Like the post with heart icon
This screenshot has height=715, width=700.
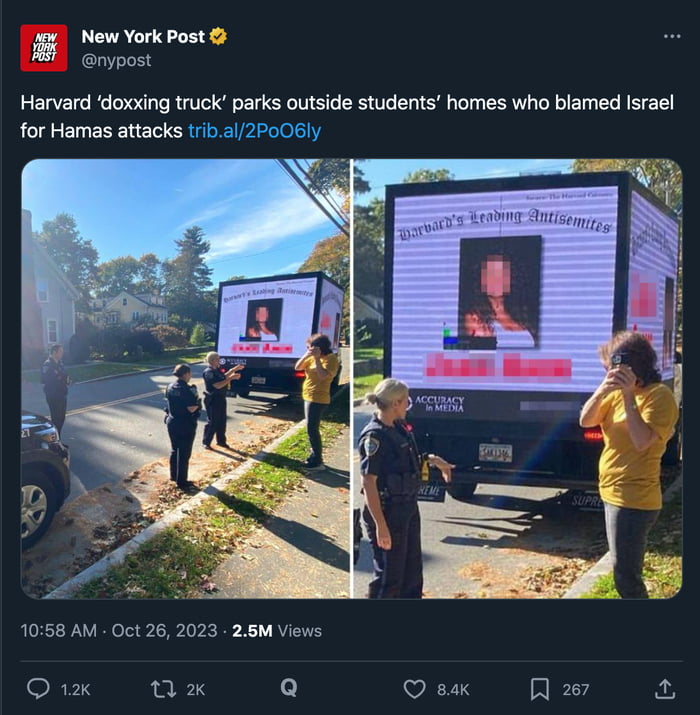(x=415, y=689)
